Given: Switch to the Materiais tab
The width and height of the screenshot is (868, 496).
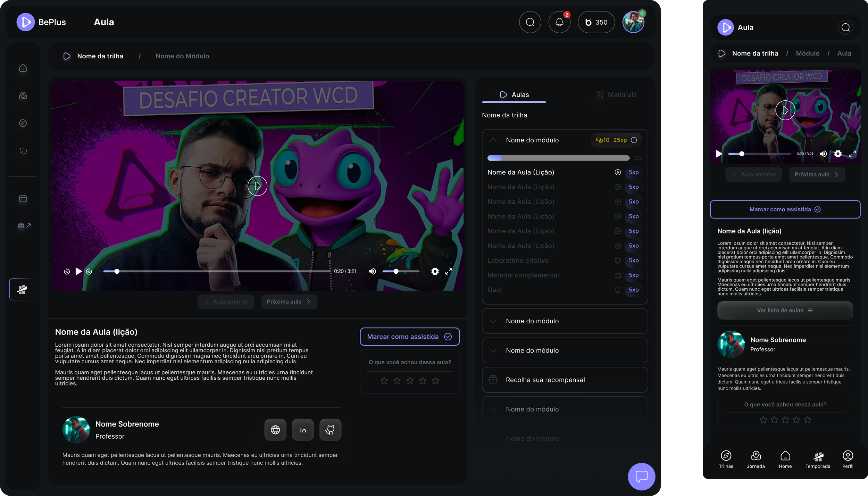Looking at the screenshot, I should tap(616, 94).
